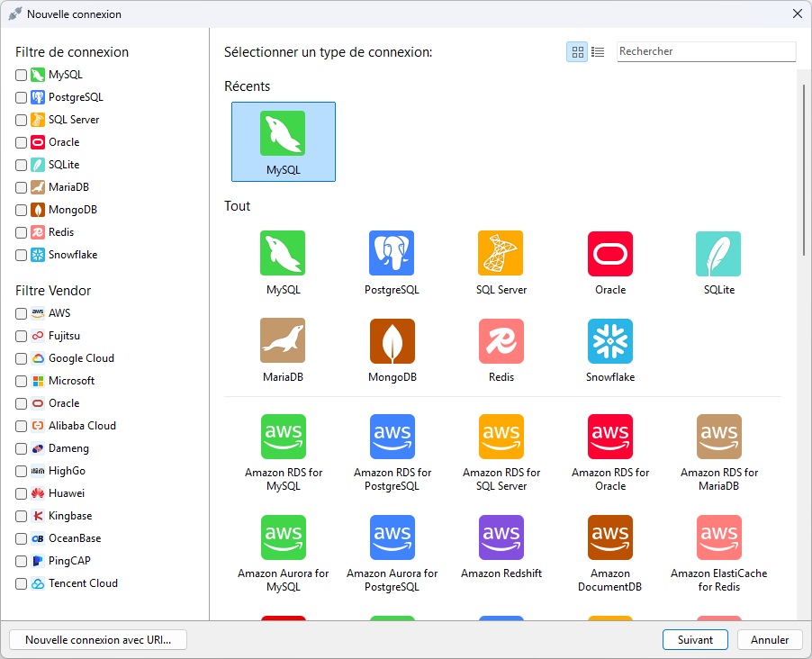Click the Annuler button
Screen dimensions: 812x659
pyautogui.click(x=770, y=640)
